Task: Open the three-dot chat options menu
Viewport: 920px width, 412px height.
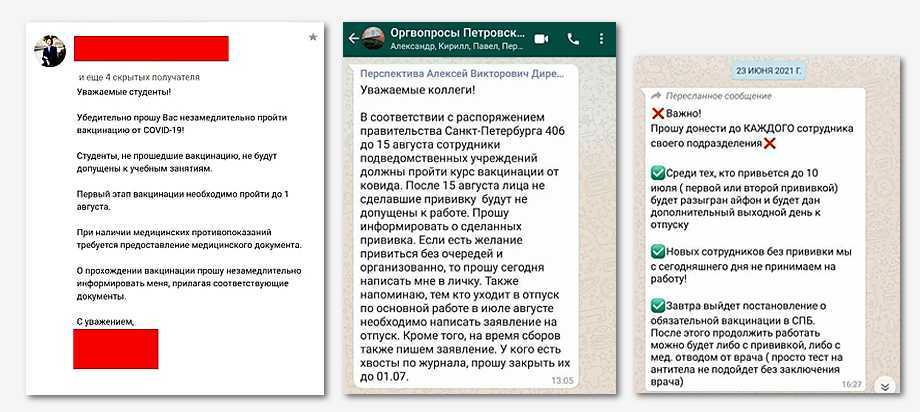Action: click(x=601, y=39)
